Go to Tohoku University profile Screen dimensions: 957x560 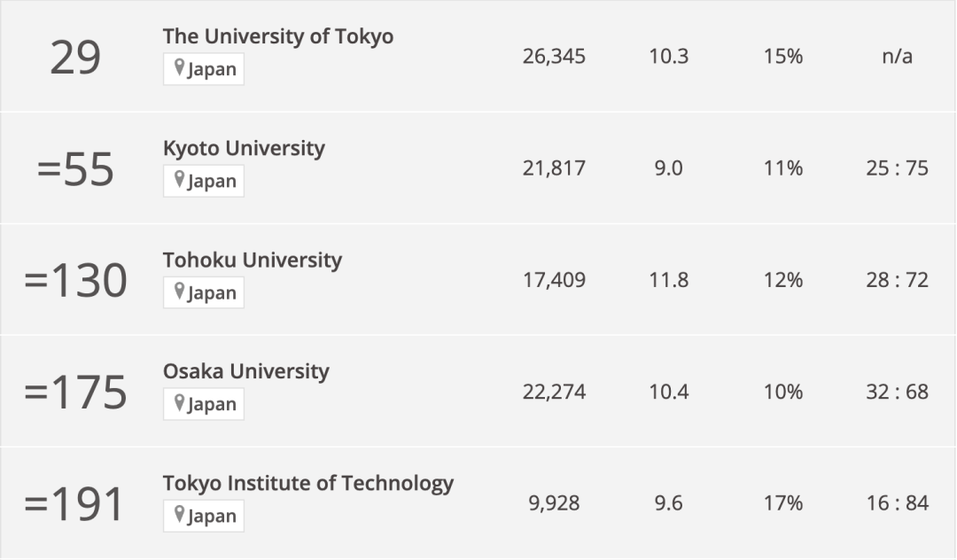252,260
